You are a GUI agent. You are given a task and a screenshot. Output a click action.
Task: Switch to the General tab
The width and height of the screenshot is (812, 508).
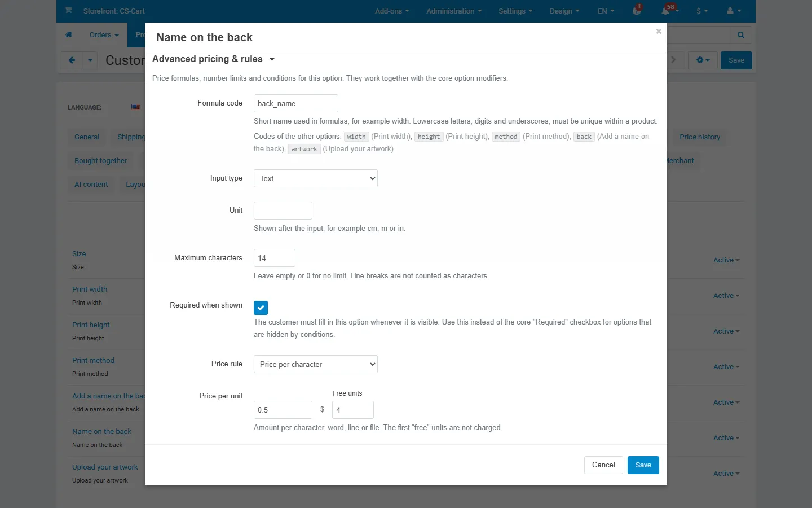[x=87, y=137]
